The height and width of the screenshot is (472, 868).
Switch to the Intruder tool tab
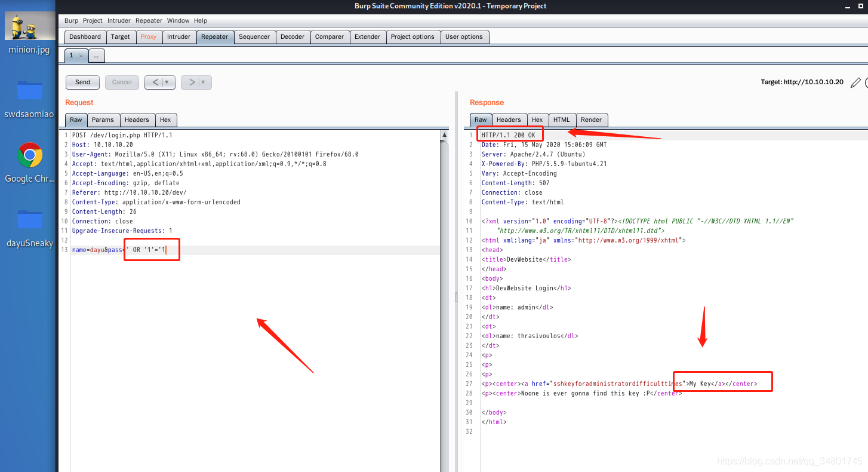(x=178, y=36)
